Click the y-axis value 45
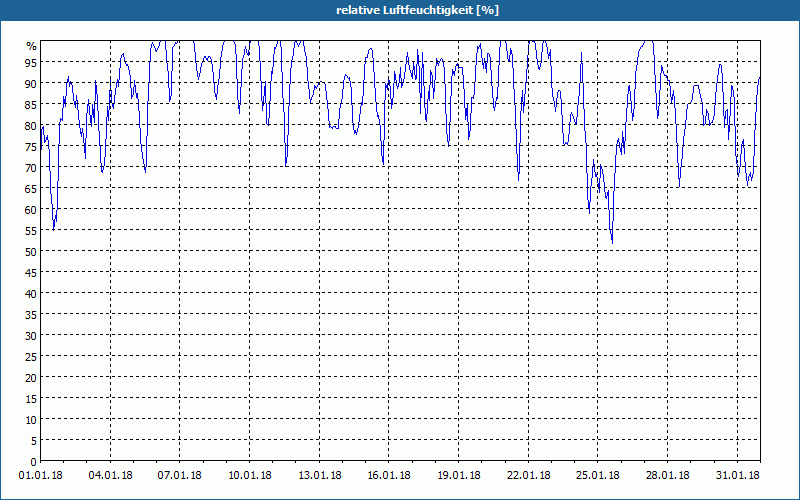This screenshot has width=800, height=500. pos(31,272)
